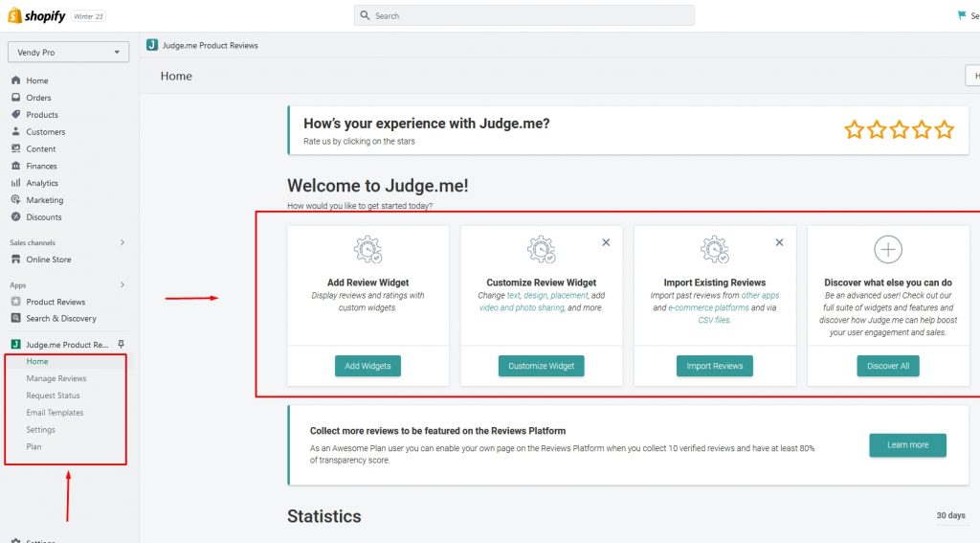Image resolution: width=980 pixels, height=543 pixels.
Task: Dismiss the Import Existing Reviews card
Action: (x=779, y=242)
